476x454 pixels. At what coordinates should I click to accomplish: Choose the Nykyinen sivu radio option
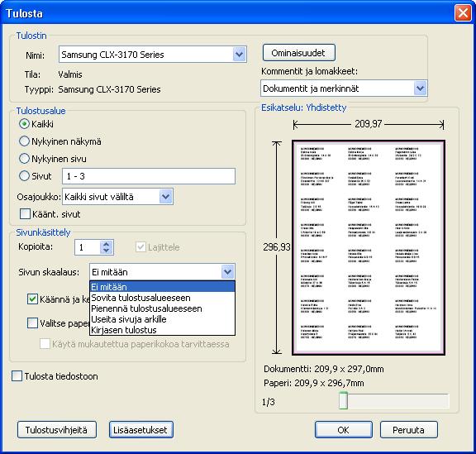(x=24, y=159)
